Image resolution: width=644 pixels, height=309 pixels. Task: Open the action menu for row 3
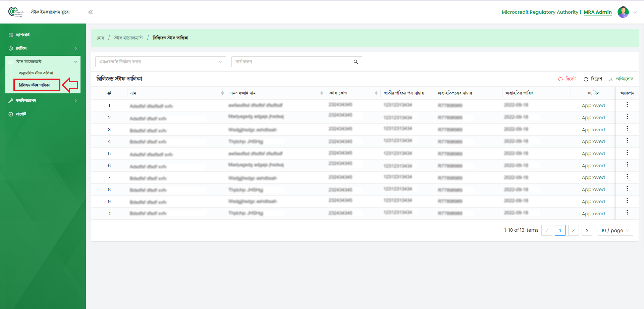coord(627,129)
